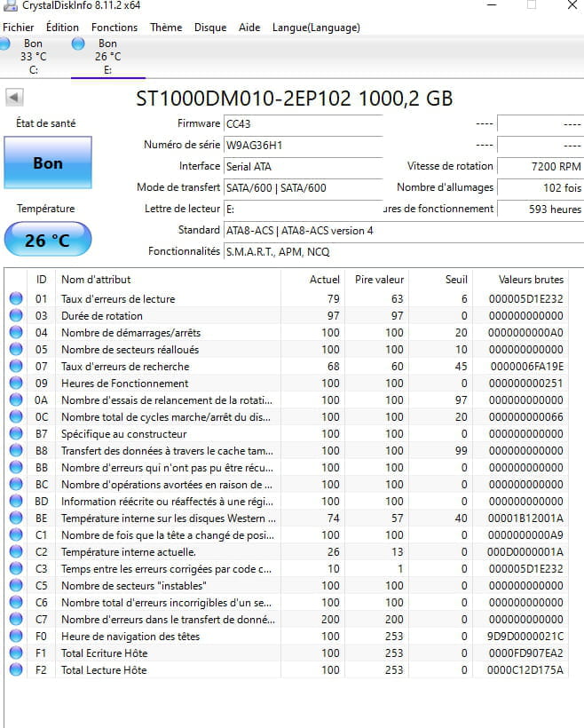Click the serial number field W9AG36H1
Screen dimensions: 584x728
[x=304, y=146]
